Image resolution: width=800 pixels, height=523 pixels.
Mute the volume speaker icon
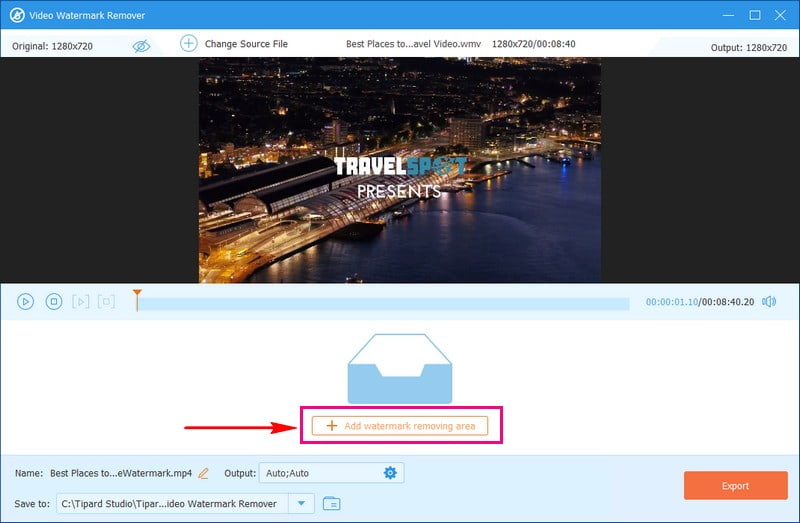769,301
